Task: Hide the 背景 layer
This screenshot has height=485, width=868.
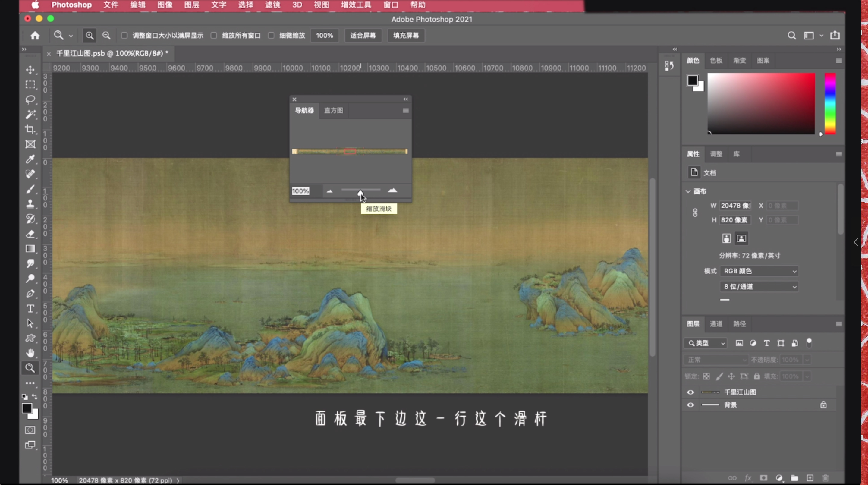Action: click(690, 405)
